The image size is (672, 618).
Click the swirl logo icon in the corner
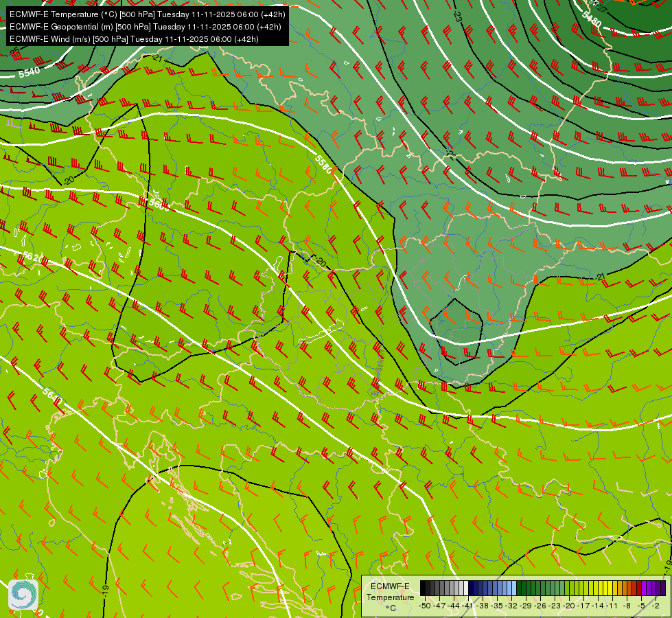[23, 595]
